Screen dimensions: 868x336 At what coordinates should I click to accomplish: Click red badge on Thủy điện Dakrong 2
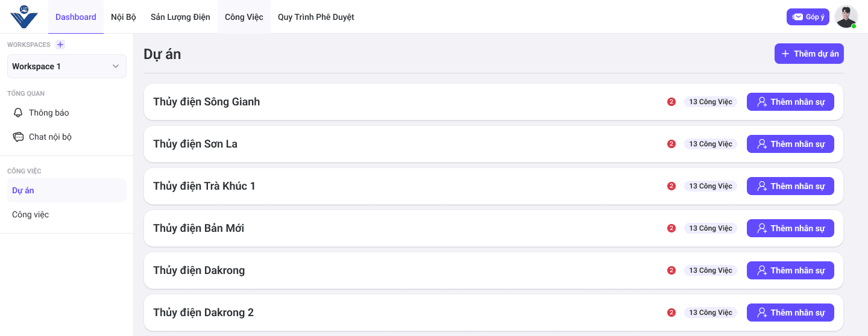pyautogui.click(x=671, y=313)
